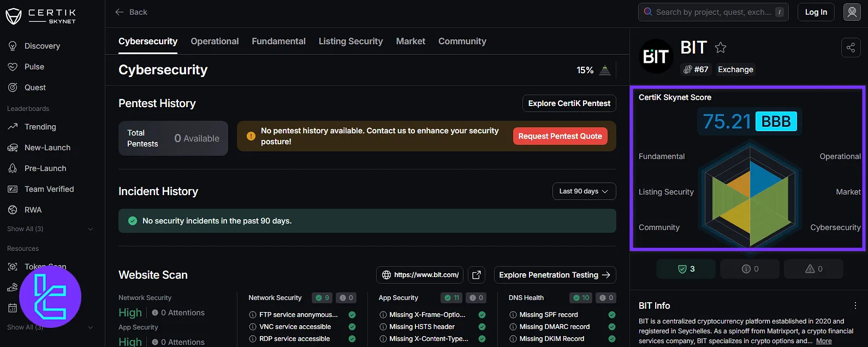The height and width of the screenshot is (347, 868).
Task: Click the Log In button
Action: pos(816,12)
